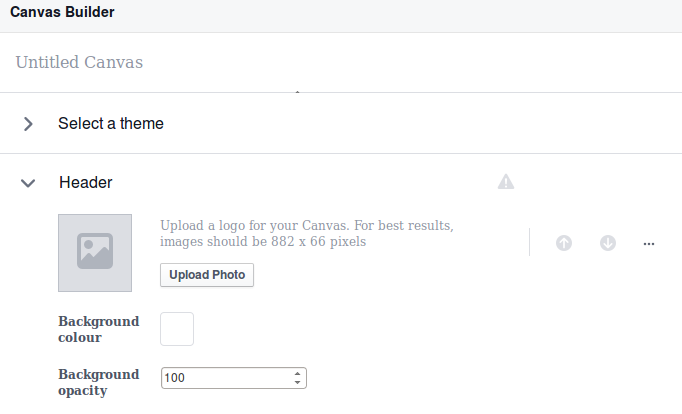The image size is (682, 414).
Task: Click the upload logo hint text
Action: pyautogui.click(x=307, y=233)
